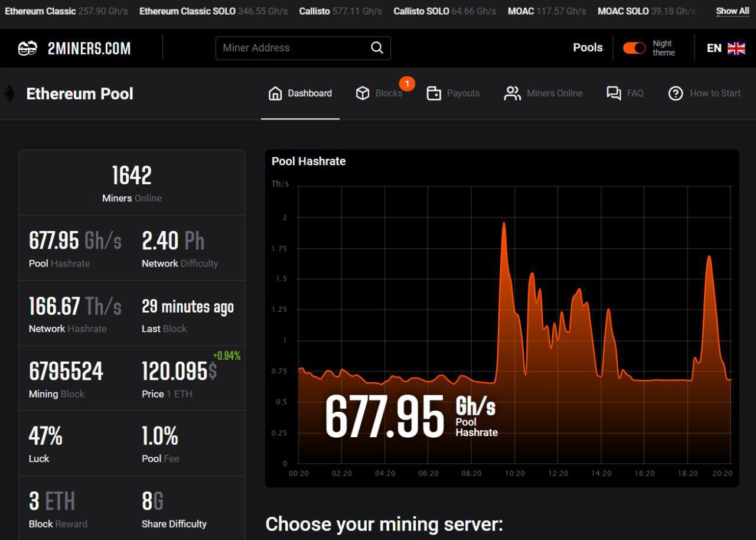Click the Dashboard house icon
This screenshot has width=756, height=540.
tap(275, 93)
